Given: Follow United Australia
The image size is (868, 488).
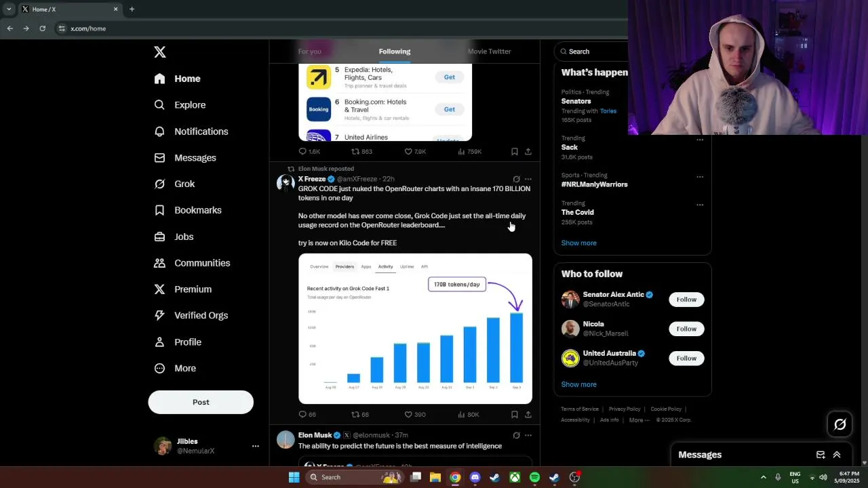Looking at the screenshot, I should [686, 358].
